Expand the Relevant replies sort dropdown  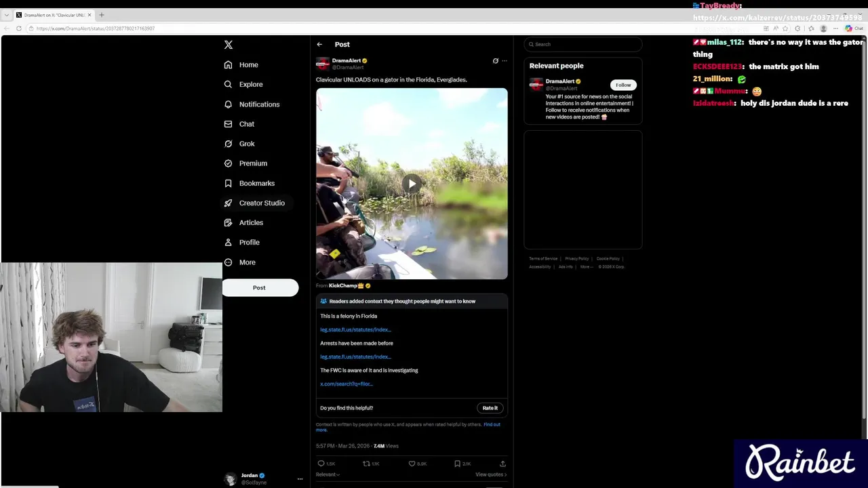click(x=328, y=474)
